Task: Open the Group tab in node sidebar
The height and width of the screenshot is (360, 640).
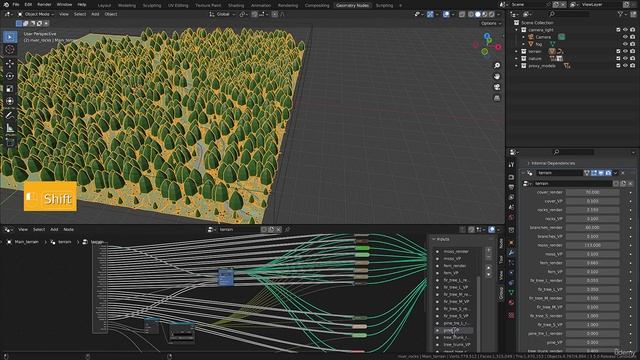Action: click(501, 292)
